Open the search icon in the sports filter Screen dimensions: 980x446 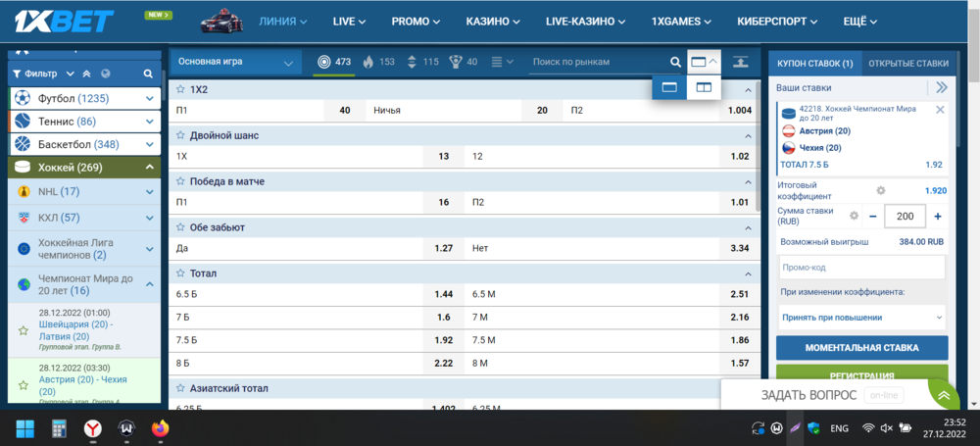(x=148, y=74)
